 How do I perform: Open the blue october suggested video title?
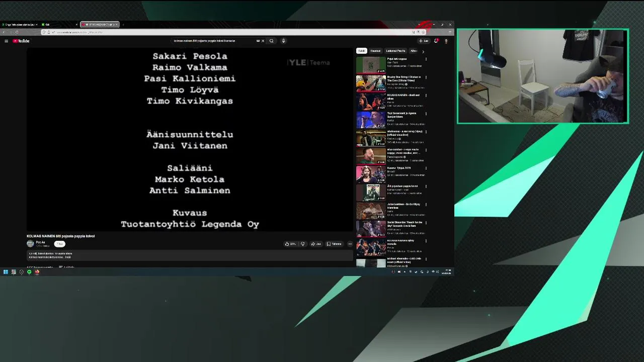404,151
